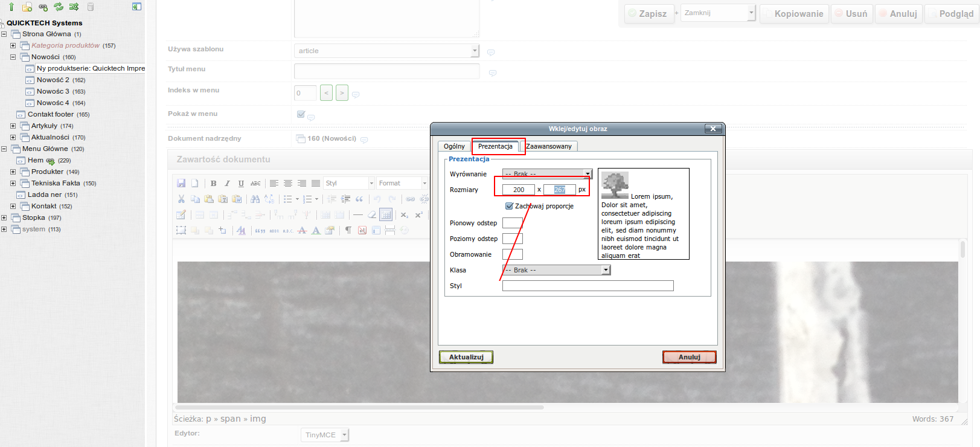Click the green Refresh tree icon
Viewport: 980px width, 447px height.
(59, 7)
